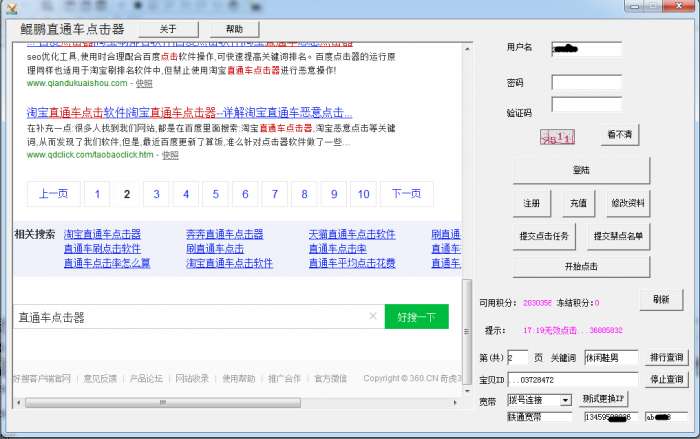This screenshot has width=700, height=439.
Task: Go to results page 9
Action: [x=333, y=194]
